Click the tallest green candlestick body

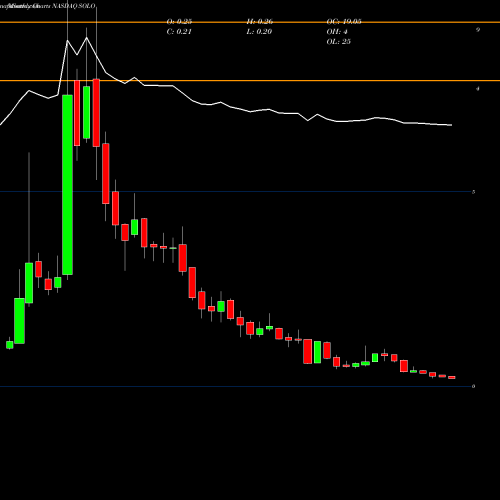[67, 185]
